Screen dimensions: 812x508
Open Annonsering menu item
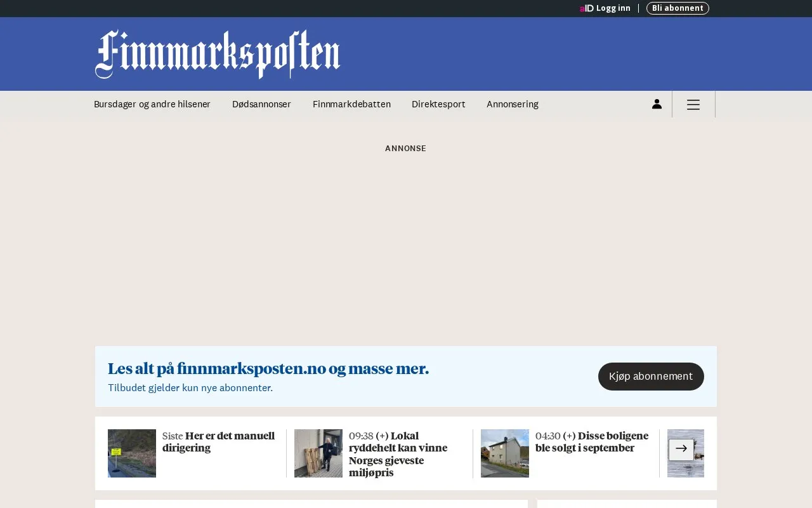pyautogui.click(x=513, y=104)
